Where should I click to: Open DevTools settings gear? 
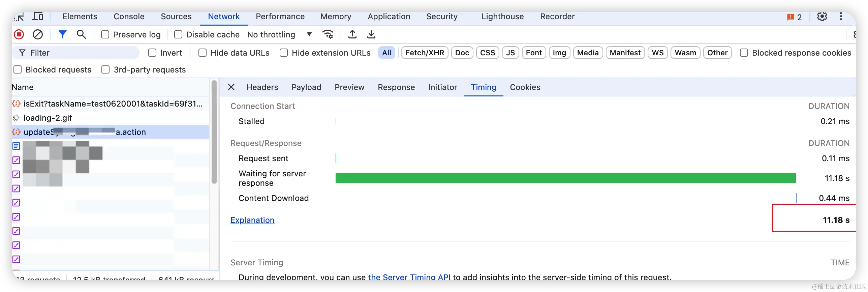coord(822,17)
